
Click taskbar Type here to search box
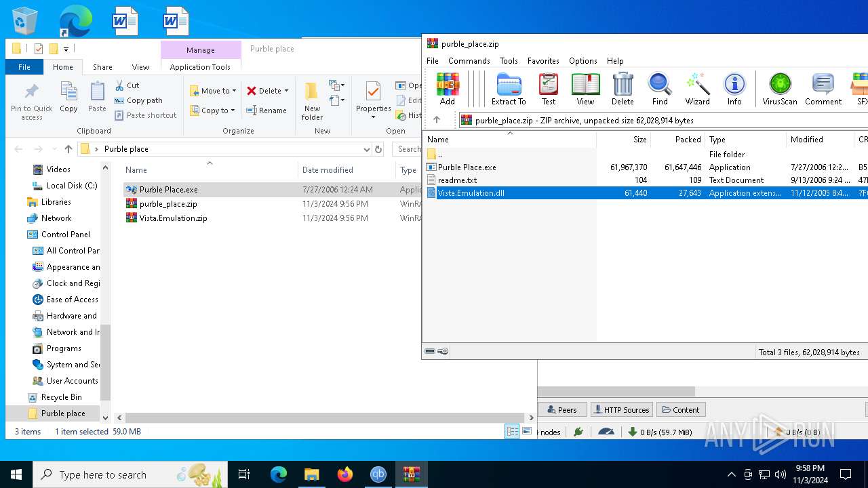130,474
